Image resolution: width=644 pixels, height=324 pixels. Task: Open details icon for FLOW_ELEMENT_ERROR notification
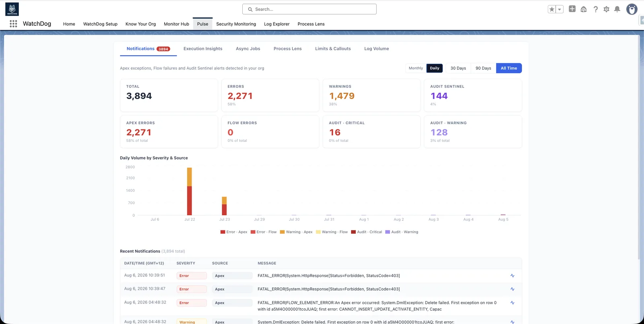click(512, 303)
